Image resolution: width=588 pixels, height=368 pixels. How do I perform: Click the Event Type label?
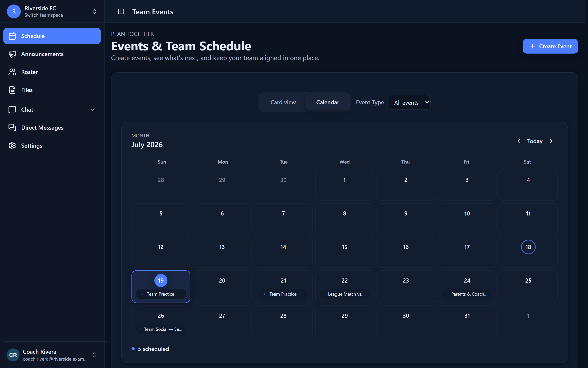point(370,102)
